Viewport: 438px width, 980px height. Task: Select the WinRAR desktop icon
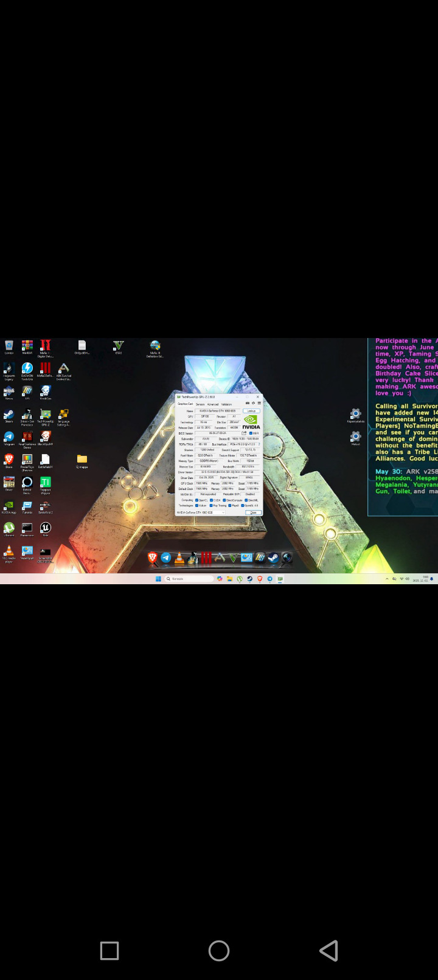27,347
